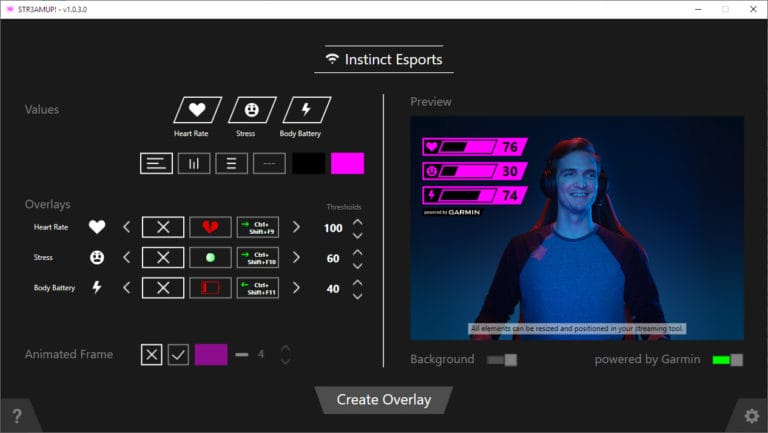Select the broken heart overlay icon
This screenshot has width=768, height=433.
(x=210, y=227)
